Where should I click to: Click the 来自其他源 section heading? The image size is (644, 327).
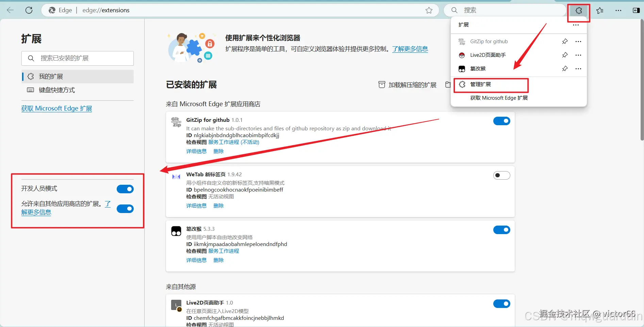(x=181, y=287)
